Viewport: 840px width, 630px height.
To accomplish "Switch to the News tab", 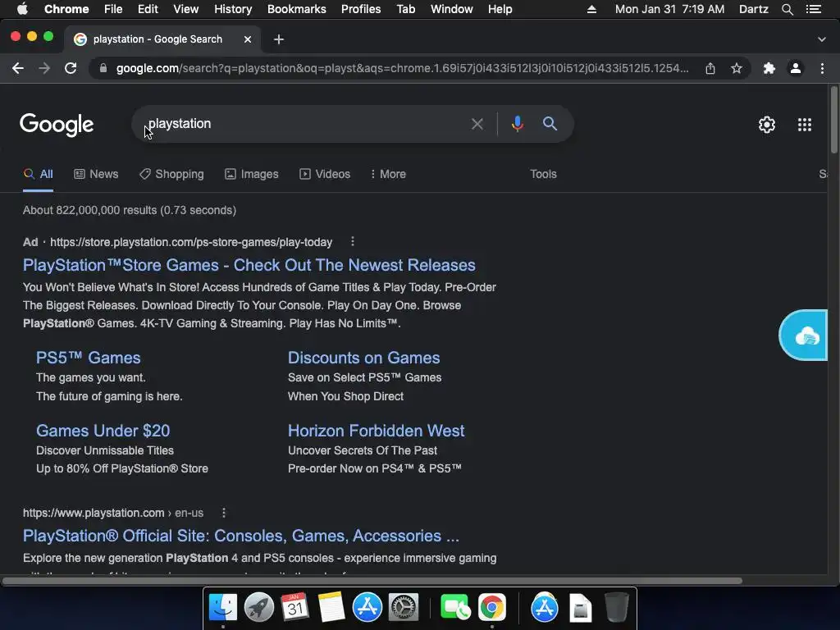I will pyautogui.click(x=96, y=174).
